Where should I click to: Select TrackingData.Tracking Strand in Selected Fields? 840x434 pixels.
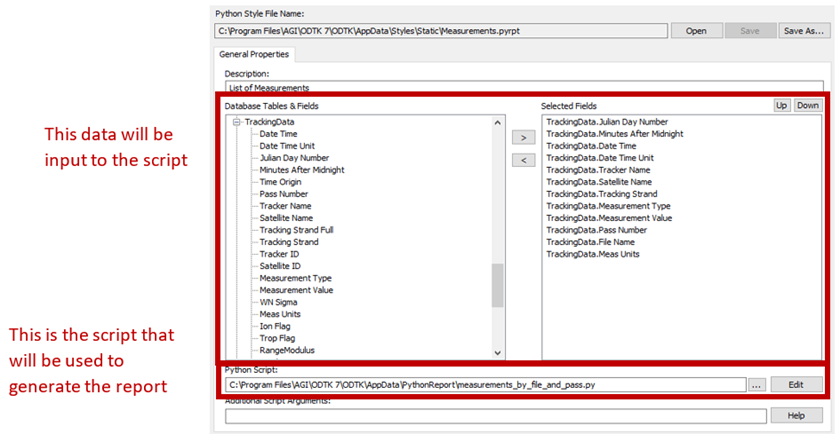click(x=602, y=194)
